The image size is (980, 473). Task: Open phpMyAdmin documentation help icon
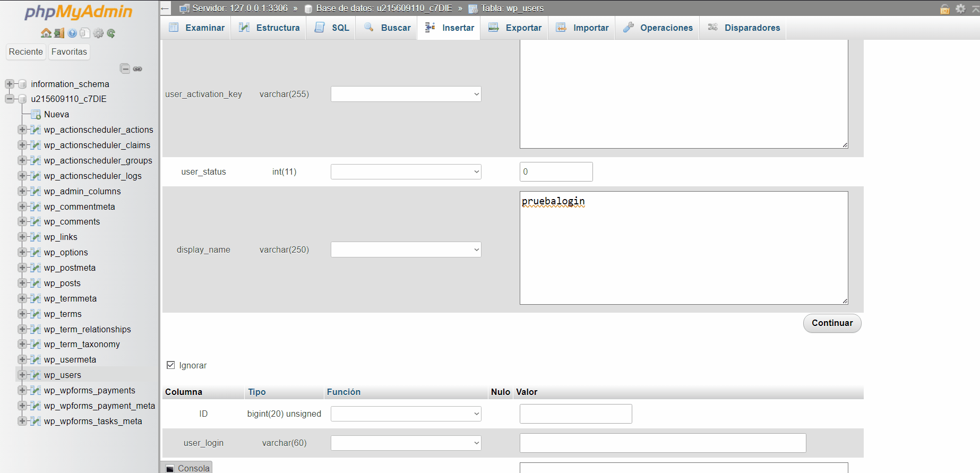click(72, 33)
